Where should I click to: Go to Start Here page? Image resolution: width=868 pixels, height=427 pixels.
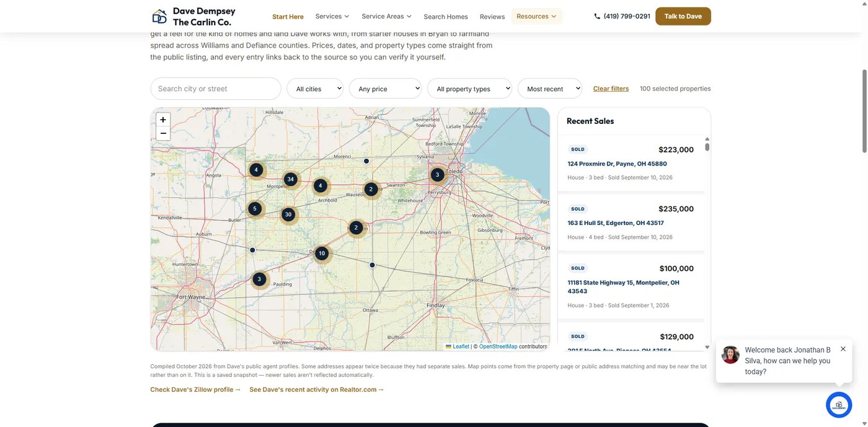[288, 17]
